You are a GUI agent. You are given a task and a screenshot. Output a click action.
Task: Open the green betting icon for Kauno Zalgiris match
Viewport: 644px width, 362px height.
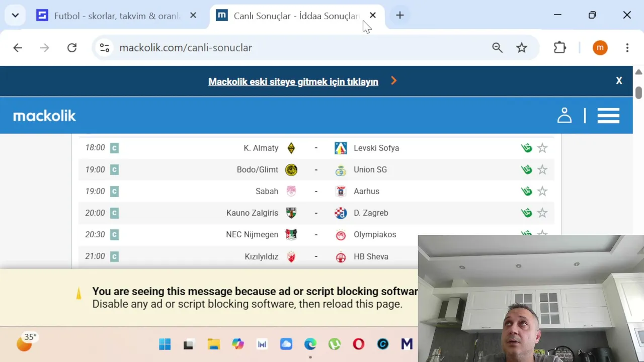coord(526,213)
